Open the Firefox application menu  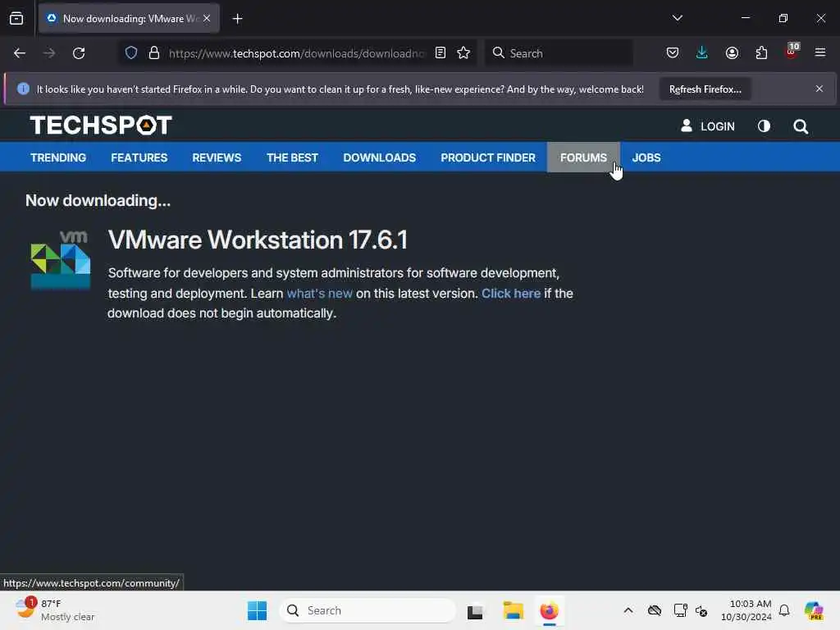[819, 52]
